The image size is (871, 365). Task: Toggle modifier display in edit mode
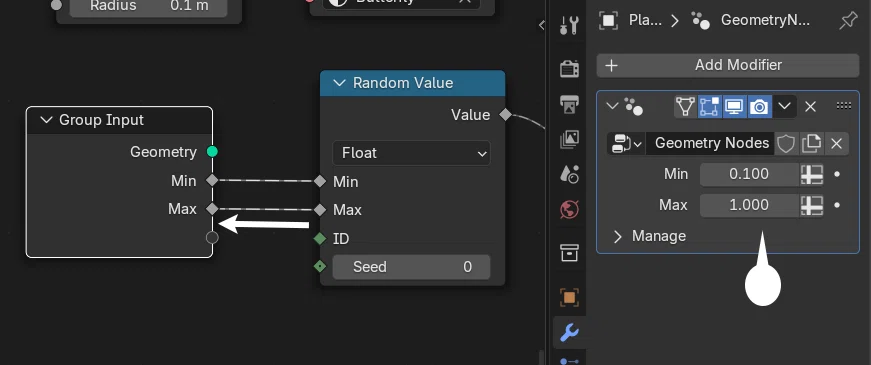point(709,106)
